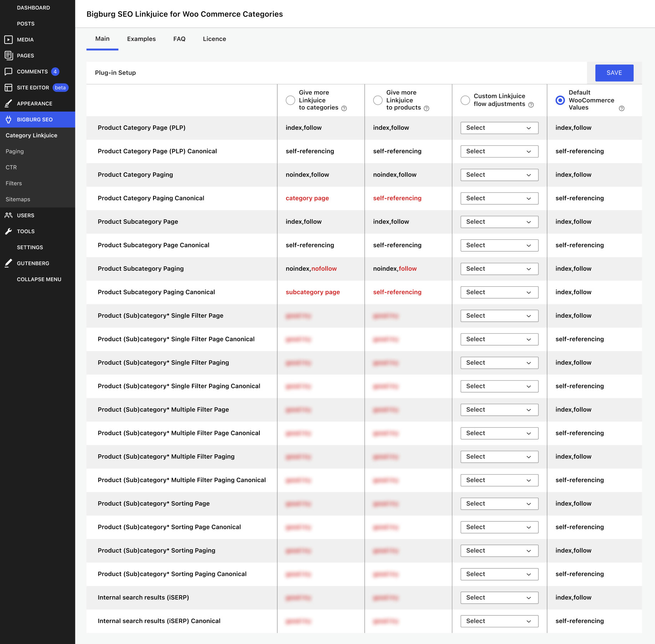Click the Site Editor layout icon
This screenshot has height=644, width=655.
[9, 88]
